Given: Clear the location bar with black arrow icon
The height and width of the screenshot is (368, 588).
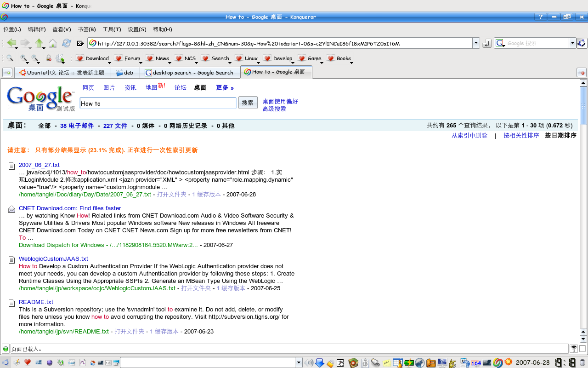Looking at the screenshot, I should (x=80, y=43).
